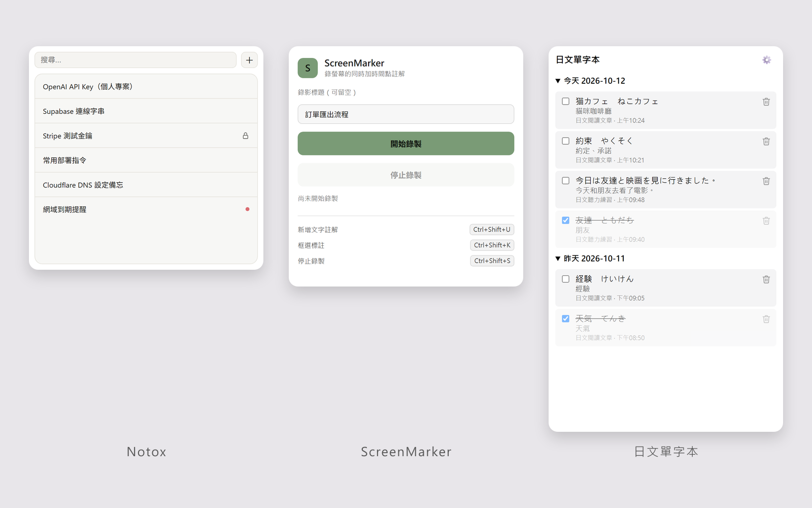Click the 停止錄製 button below 開始錄製
Viewport: 812px width, 508px height.
click(x=406, y=175)
